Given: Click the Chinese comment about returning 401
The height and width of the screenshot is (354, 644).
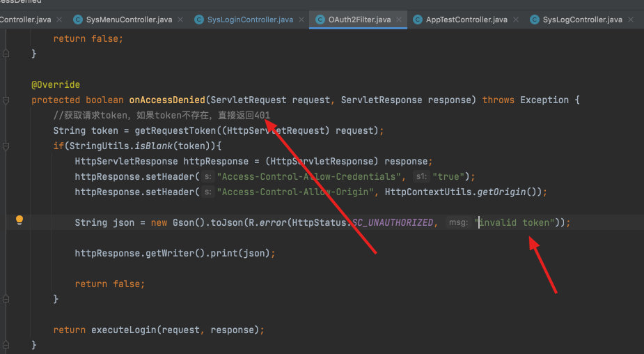Looking at the screenshot, I should click(x=162, y=116).
